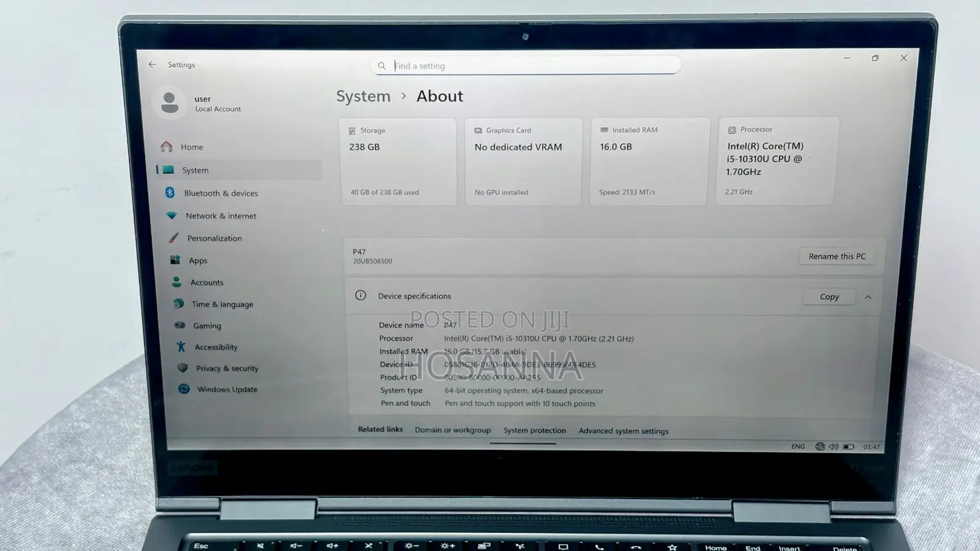Go back using the Settings back arrow

[153, 64]
